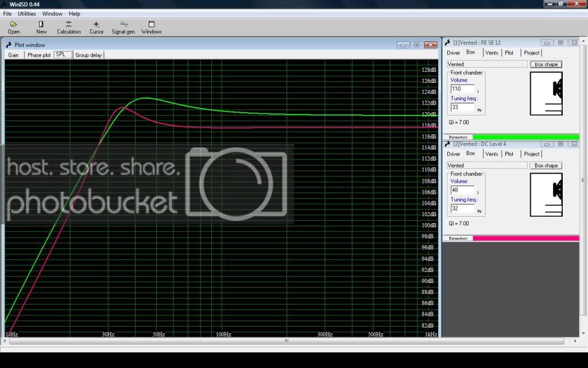Close the DC Level 4 project window
Viewport: 588px width, 368px height.
tap(574, 144)
